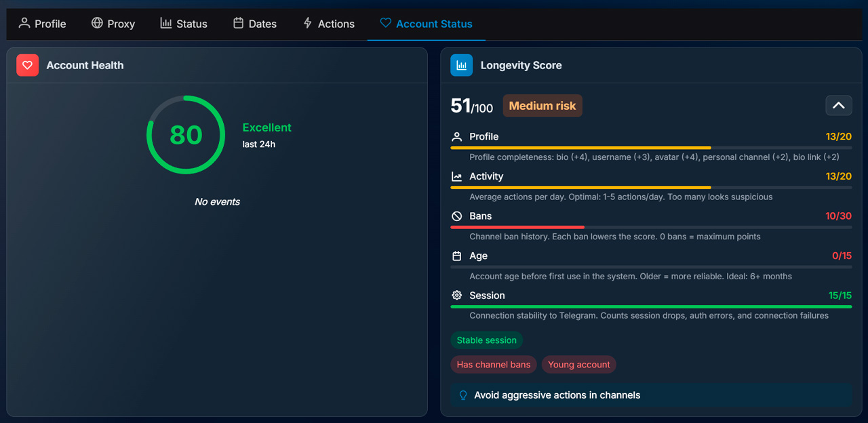Click the 'last 24h' text
Viewport: 868px width, 423px height.
(x=259, y=144)
